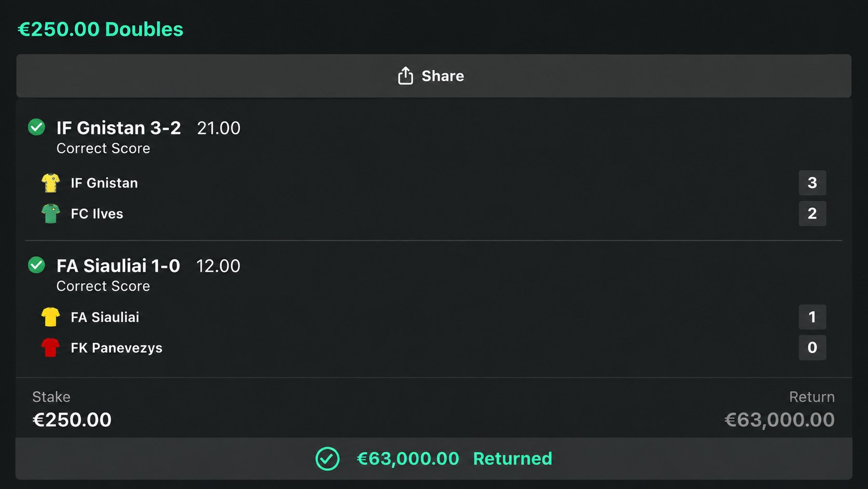868x489 pixels.
Task: Click the grey €63,000.00 return amount
Action: coord(780,420)
